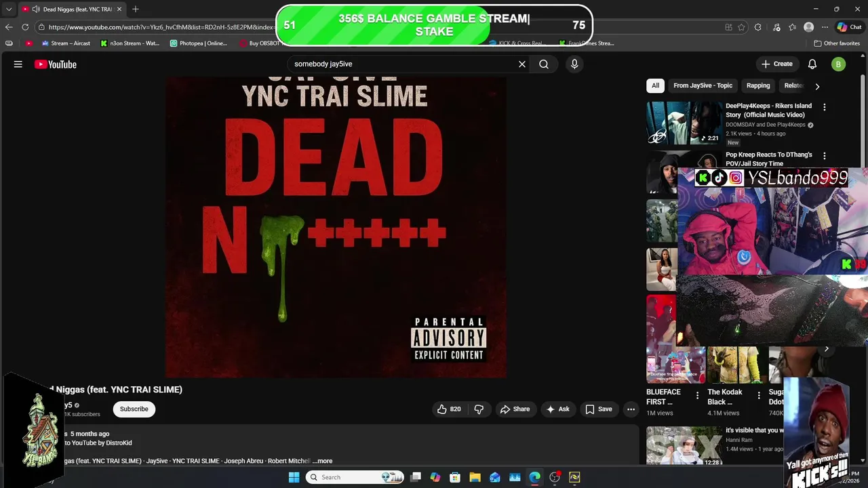Open options menu for BLUEFACE FIRST video
Image resolution: width=868 pixels, height=488 pixels.
[x=697, y=395]
